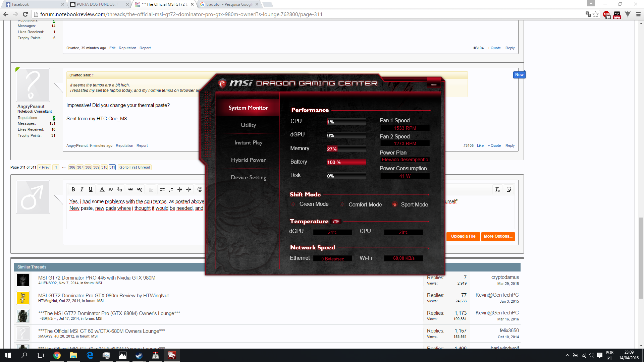Open font family menu in editor toolbar
The width and height of the screenshot is (644, 362).
click(x=120, y=190)
